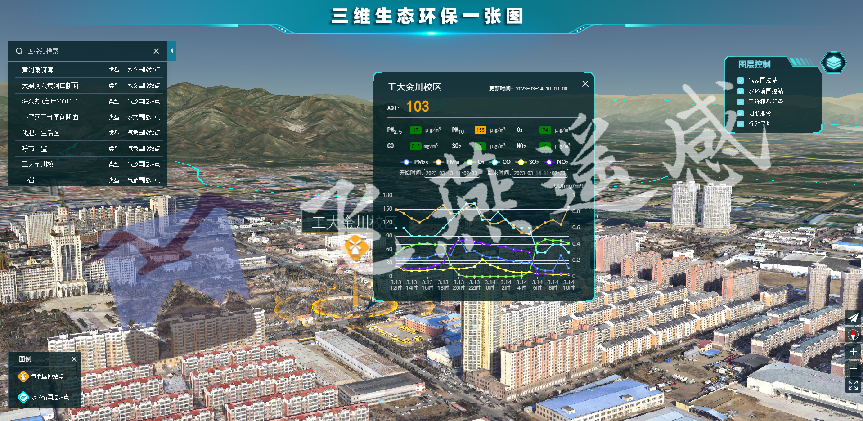The width and height of the screenshot is (863, 421).
Task: Toggle the last layer checkbox
Action: coord(741,124)
